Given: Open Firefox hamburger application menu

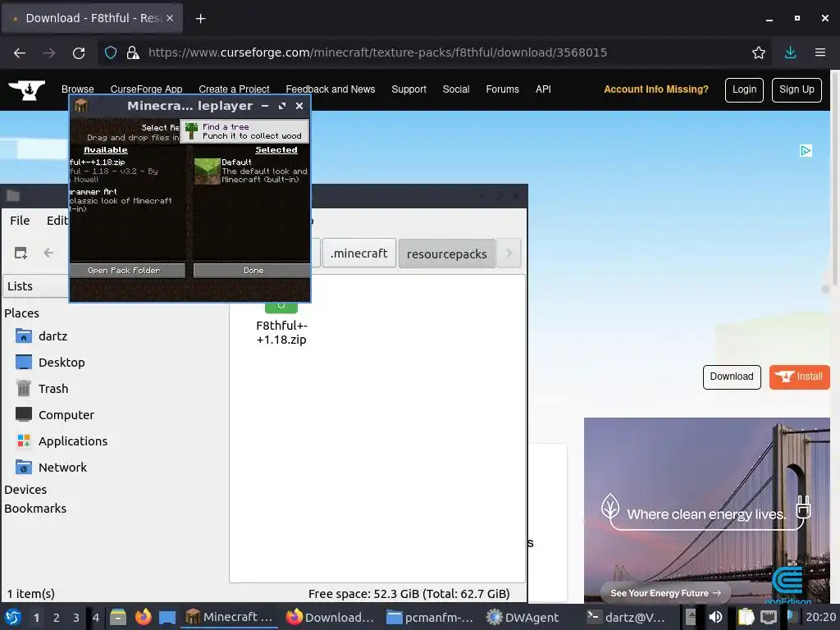Looking at the screenshot, I should [x=819, y=52].
